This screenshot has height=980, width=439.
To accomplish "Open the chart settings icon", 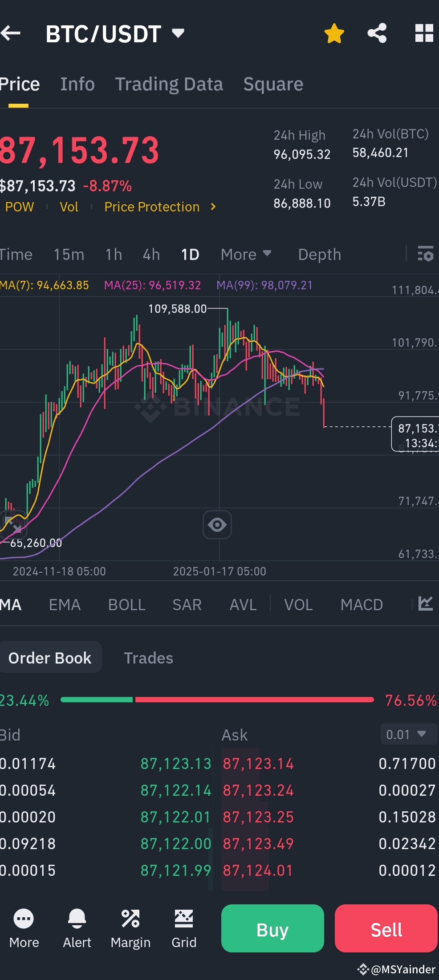I will click(x=426, y=254).
